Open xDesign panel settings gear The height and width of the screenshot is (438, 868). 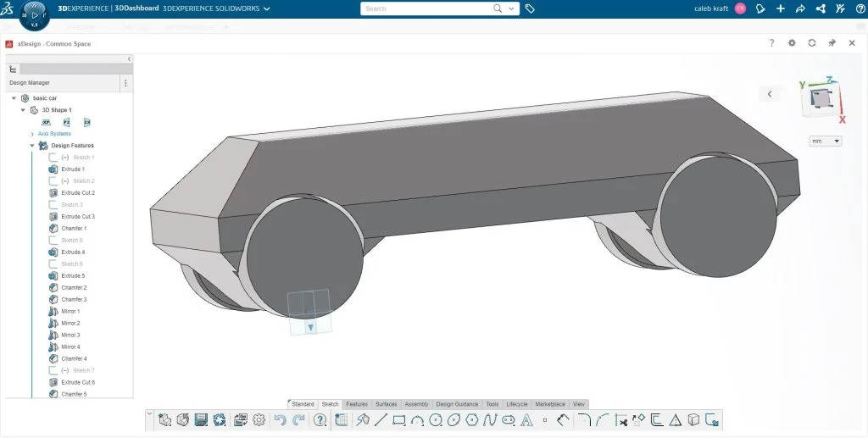point(792,43)
